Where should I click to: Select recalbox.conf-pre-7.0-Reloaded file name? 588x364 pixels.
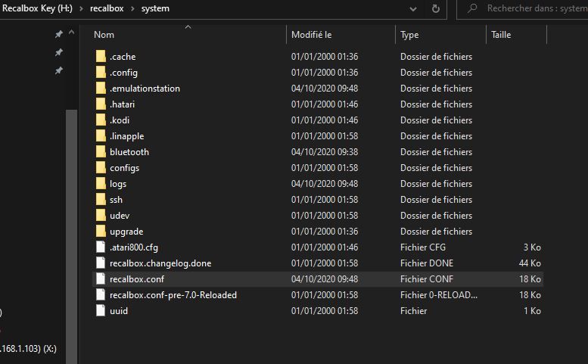pos(173,295)
